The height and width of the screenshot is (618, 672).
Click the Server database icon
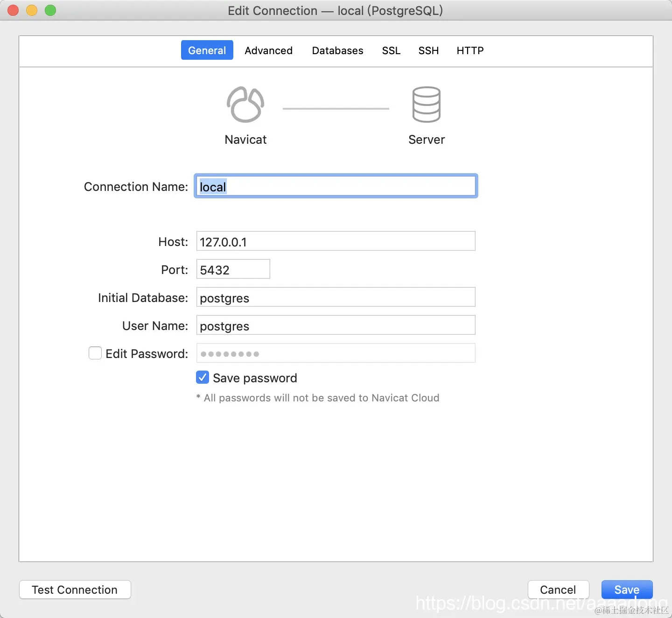[427, 105]
